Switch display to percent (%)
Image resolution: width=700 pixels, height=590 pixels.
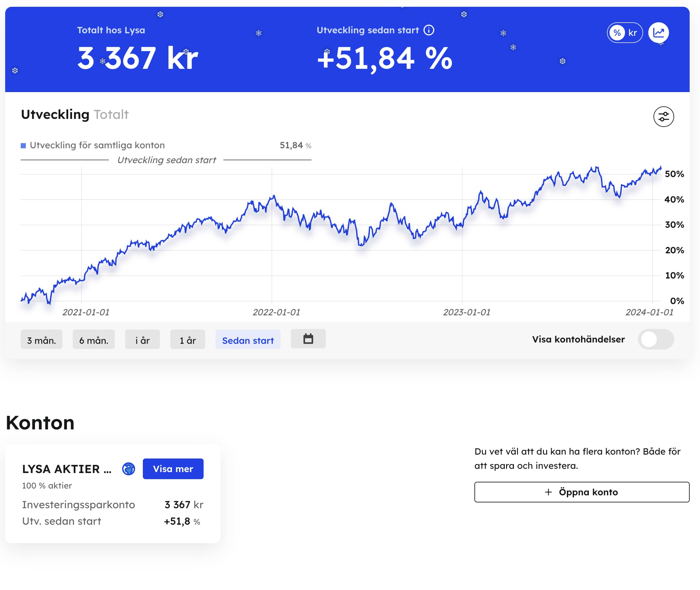coord(617,32)
